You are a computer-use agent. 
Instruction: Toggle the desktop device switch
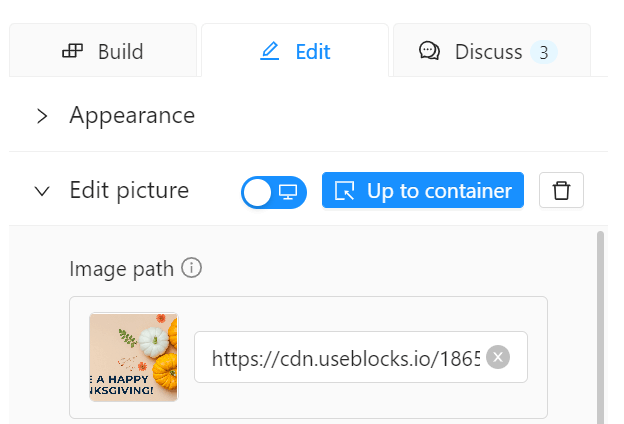[274, 192]
